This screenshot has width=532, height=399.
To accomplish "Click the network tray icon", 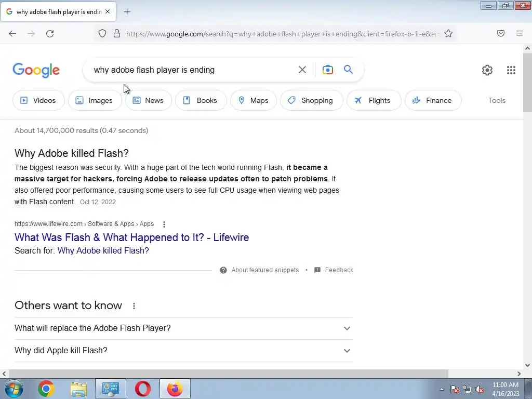I will tap(467, 389).
